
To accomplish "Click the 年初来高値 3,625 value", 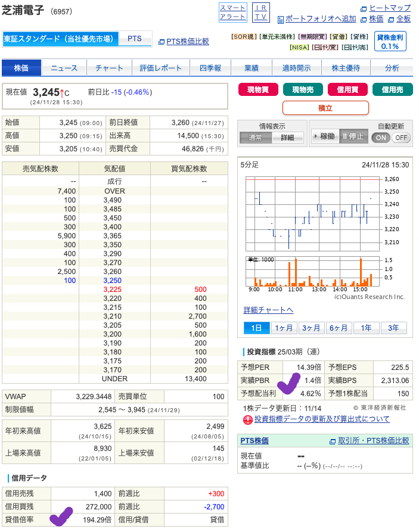I will click(103, 427).
